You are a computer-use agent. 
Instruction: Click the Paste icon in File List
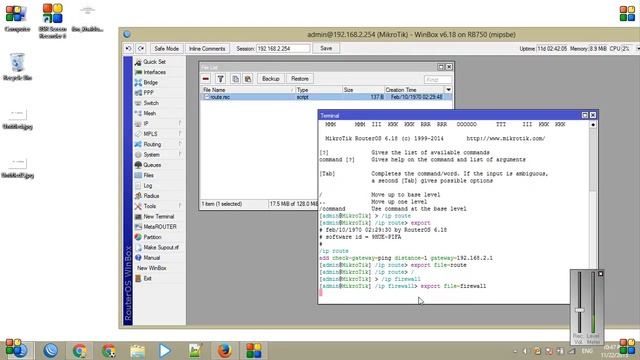(x=248, y=78)
